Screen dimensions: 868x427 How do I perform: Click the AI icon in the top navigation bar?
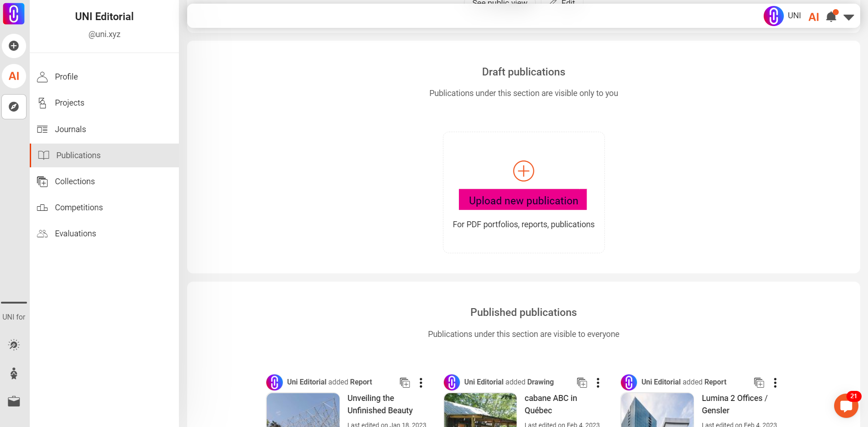814,16
